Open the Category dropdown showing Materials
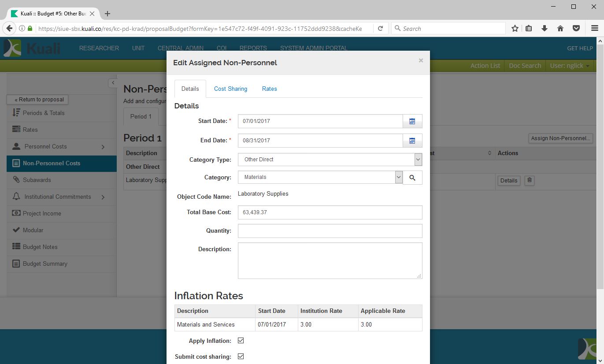Screen dimensions: 604x364 398,177
